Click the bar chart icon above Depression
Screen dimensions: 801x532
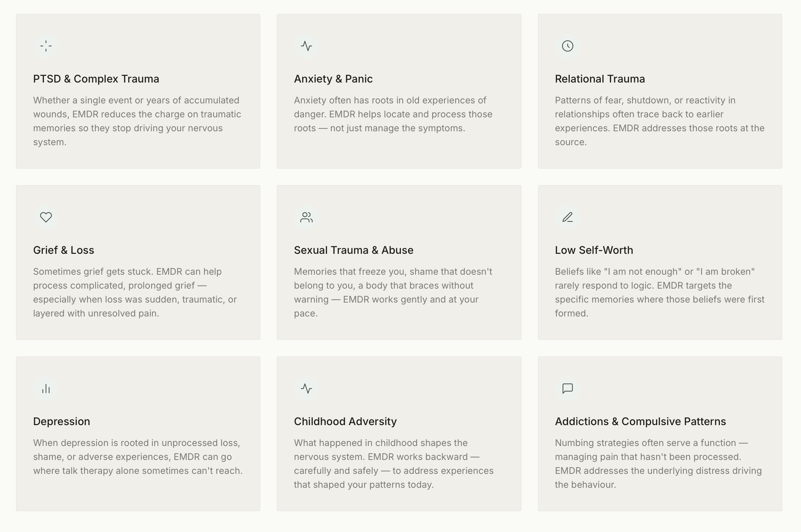(46, 389)
